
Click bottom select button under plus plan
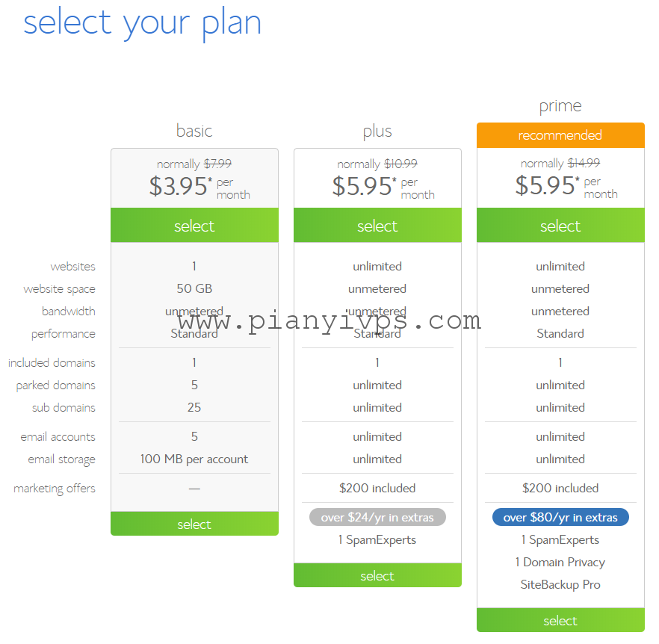(377, 575)
